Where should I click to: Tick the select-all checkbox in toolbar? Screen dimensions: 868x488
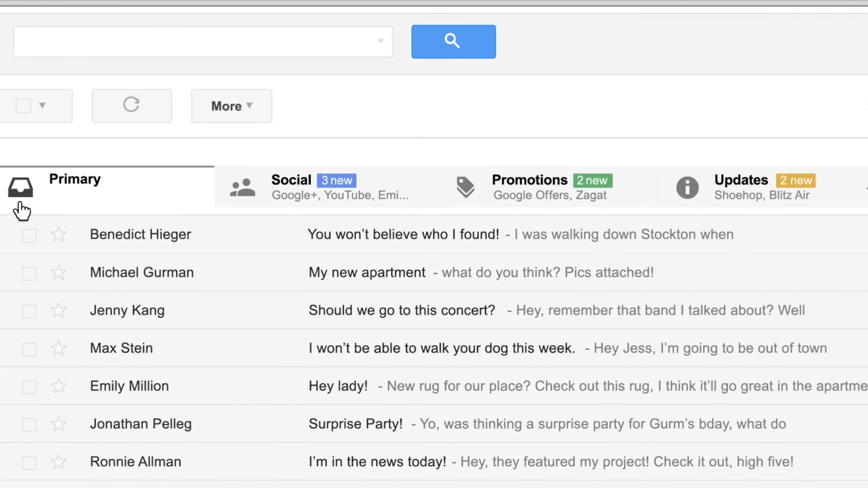coord(23,106)
